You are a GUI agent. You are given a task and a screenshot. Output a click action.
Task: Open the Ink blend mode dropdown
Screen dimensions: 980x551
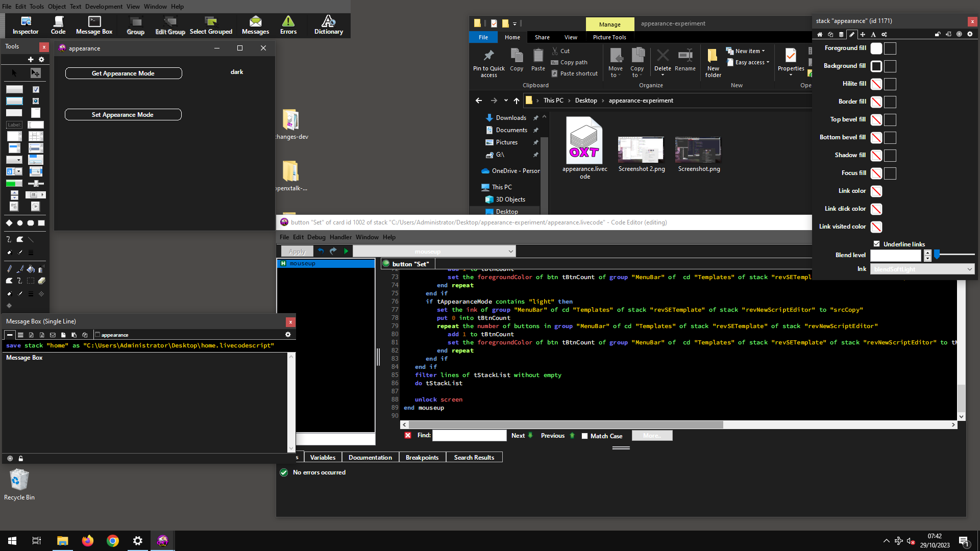click(922, 269)
